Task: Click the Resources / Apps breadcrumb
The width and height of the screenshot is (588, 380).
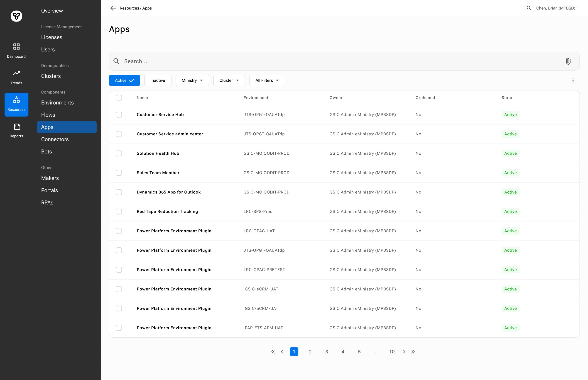Action: (x=136, y=8)
